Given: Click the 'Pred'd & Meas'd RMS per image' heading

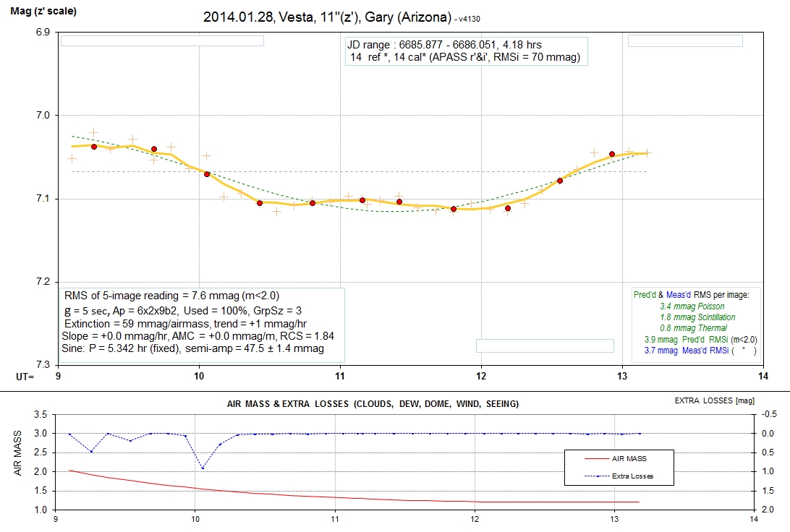Looking at the screenshot, I should (x=692, y=295).
